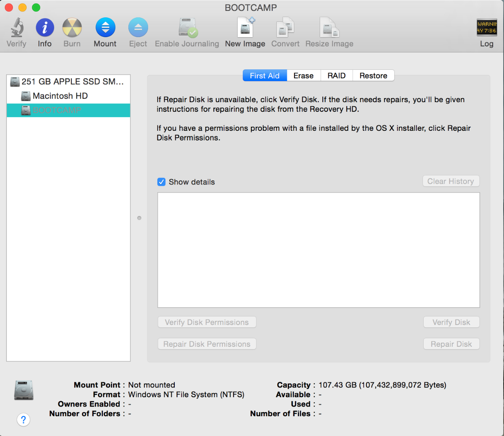Zoom the window with green button

pos(36,7)
